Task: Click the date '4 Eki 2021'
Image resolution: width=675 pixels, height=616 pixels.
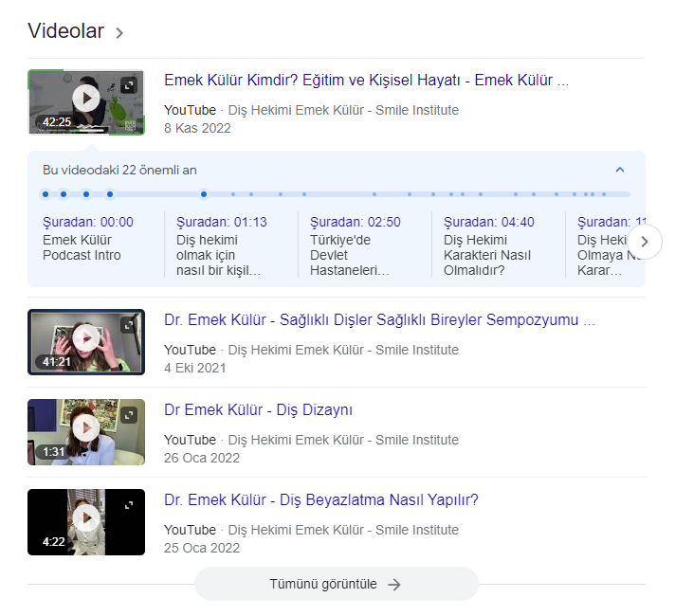Action: click(x=194, y=368)
